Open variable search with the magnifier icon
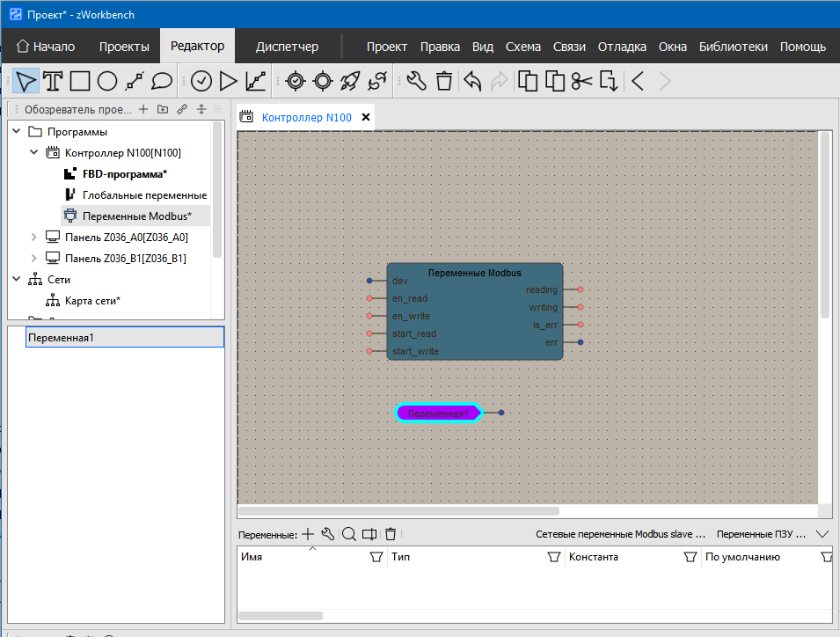This screenshot has height=637, width=840. (349, 533)
